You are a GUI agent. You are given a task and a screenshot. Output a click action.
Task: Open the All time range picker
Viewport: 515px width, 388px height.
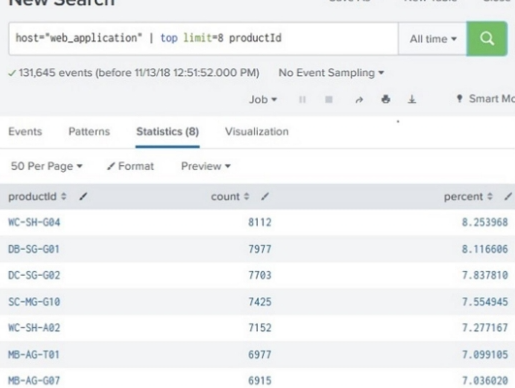tap(433, 39)
